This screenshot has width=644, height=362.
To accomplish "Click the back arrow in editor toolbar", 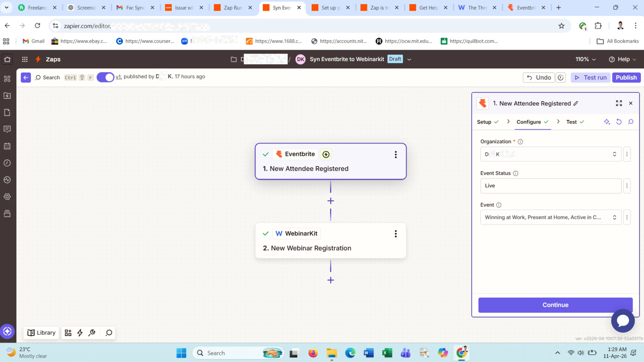I will tap(26, 78).
